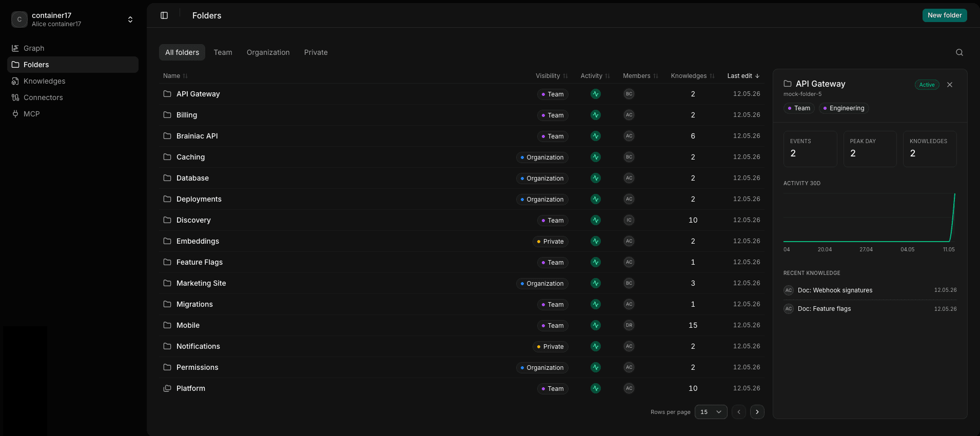Viewport: 980px width, 436px height.
Task: Go to the next page
Action: tap(757, 412)
